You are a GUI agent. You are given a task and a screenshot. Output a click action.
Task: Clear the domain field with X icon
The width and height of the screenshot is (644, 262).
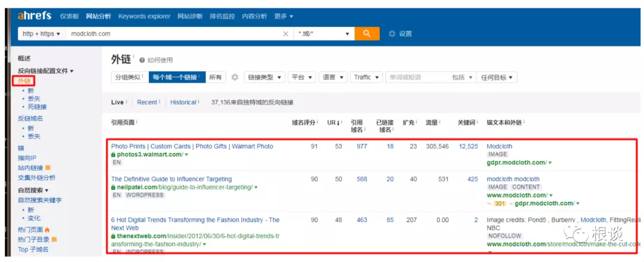click(x=286, y=34)
